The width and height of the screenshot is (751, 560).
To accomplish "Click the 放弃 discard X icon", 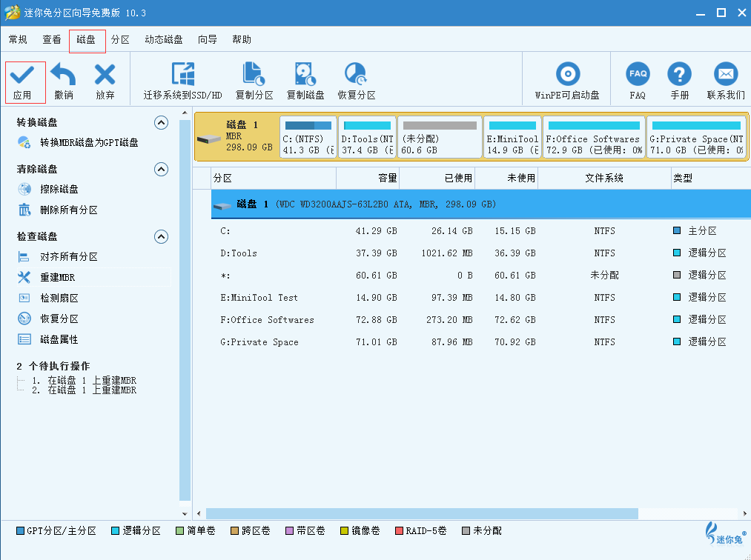I will [105, 75].
